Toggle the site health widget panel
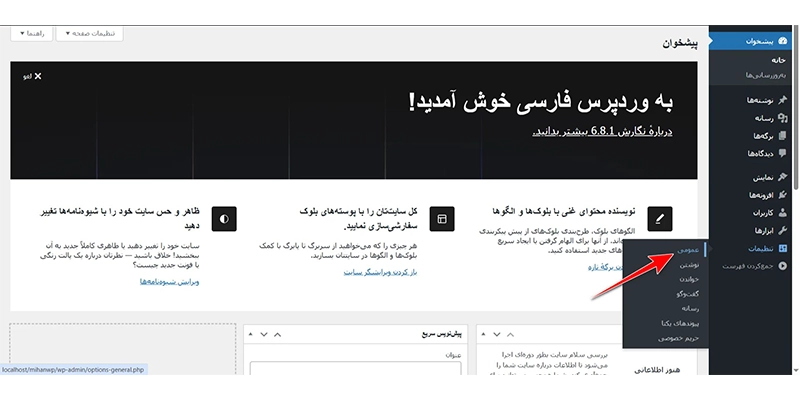The image size is (800, 400). tap(483, 335)
